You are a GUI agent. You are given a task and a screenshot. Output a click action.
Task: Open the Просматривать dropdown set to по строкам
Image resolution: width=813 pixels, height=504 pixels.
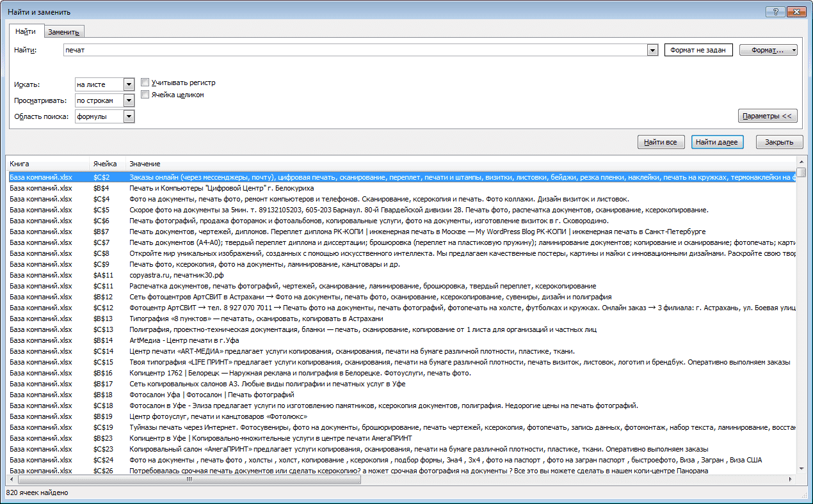[129, 100]
